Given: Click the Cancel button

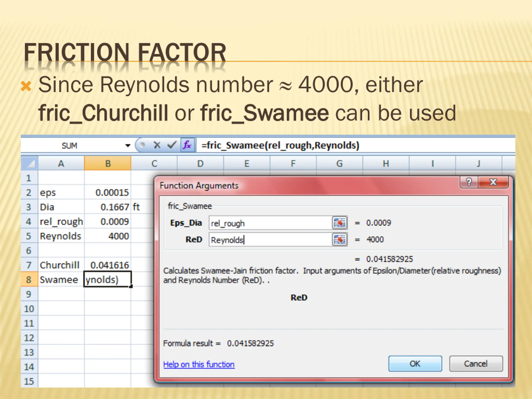Looking at the screenshot, I should point(476,364).
